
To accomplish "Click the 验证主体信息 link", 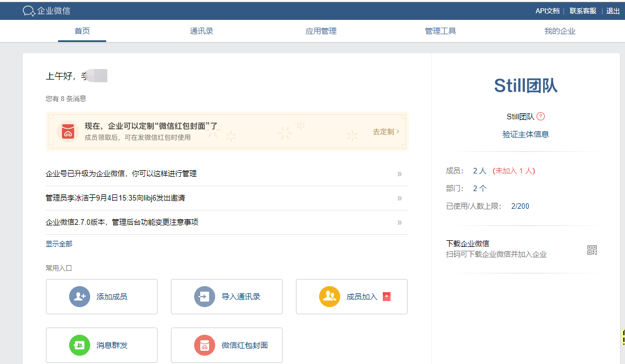I will click(525, 134).
